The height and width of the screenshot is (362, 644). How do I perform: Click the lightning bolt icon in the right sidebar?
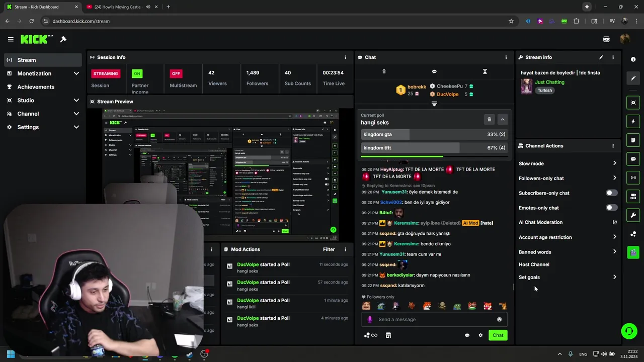(x=633, y=121)
